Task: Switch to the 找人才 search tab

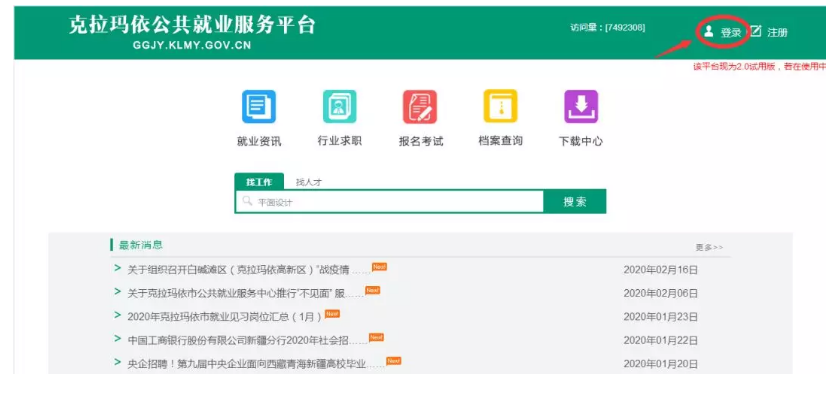Action: tap(308, 182)
